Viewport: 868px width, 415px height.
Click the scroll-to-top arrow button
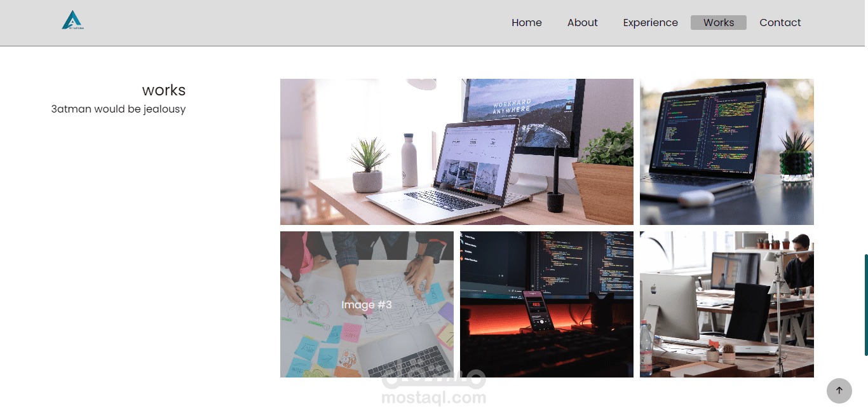839,390
